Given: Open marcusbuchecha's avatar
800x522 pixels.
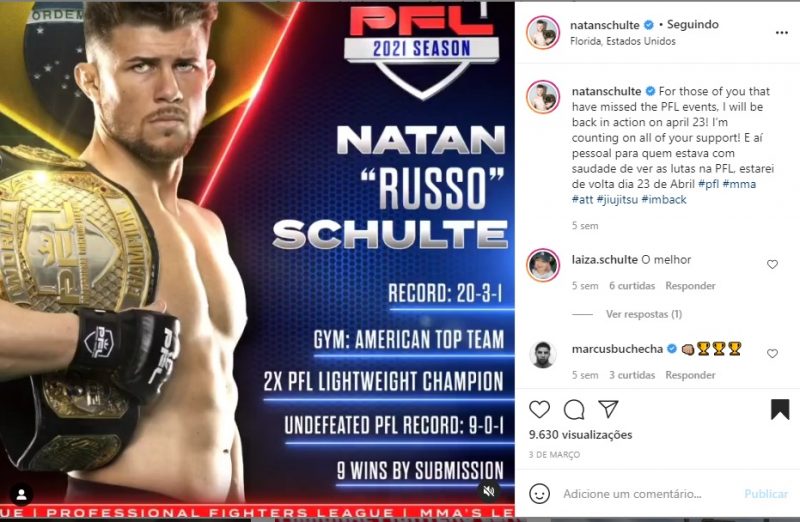Looking at the screenshot, I should 542,354.
